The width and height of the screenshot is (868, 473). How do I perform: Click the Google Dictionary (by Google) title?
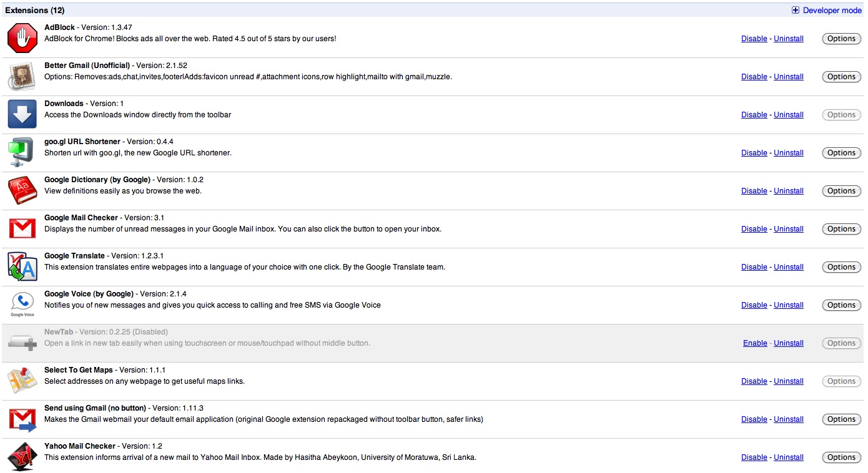tap(97, 180)
